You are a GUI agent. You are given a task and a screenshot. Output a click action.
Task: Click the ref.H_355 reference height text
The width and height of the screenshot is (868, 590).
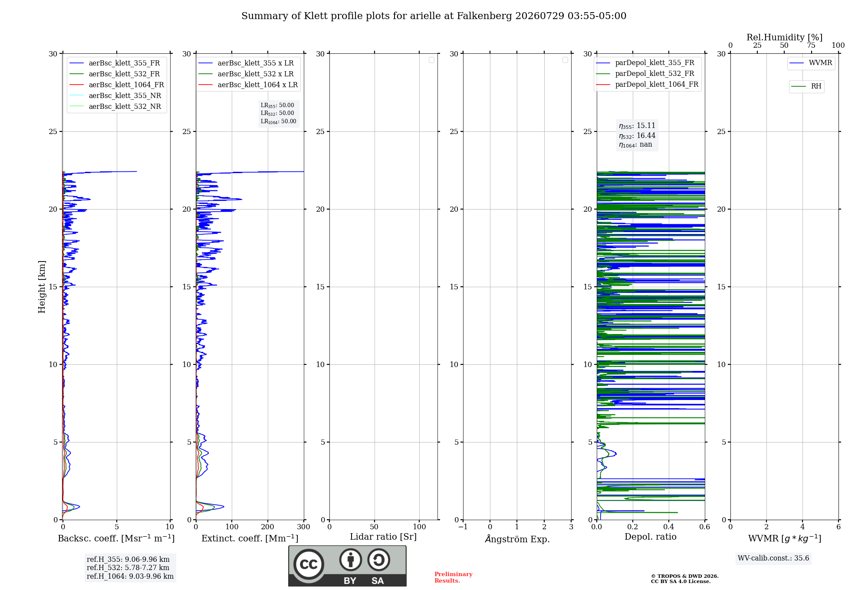[128, 560]
